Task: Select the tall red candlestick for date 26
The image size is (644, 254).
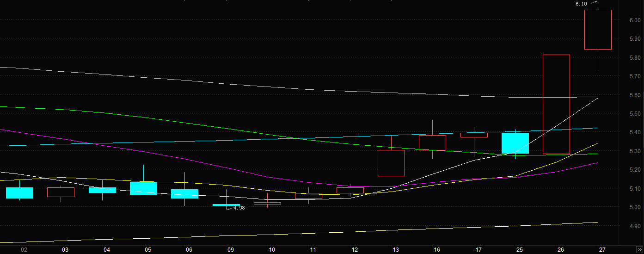Action: pos(556,105)
